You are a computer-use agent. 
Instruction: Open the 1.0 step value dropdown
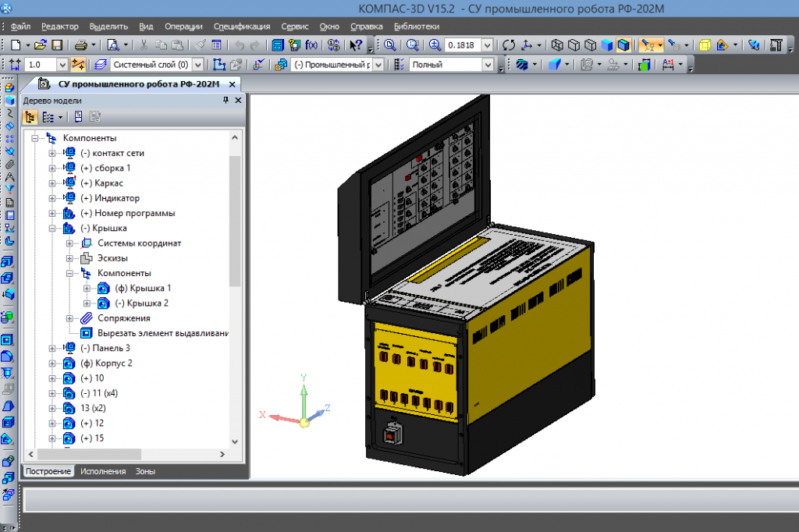62,64
